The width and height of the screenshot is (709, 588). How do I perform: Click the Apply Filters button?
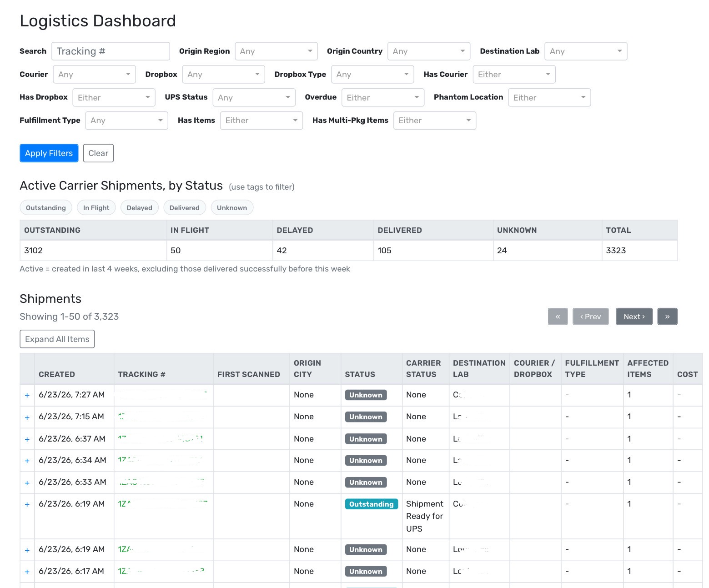coord(49,153)
